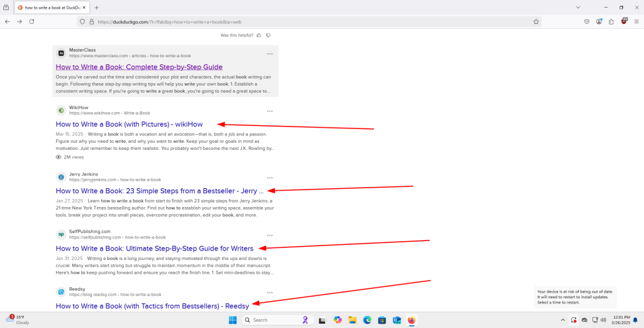Image resolution: width=644 pixels, height=328 pixels.
Task: Click the tracking protection shield in address bar
Action: tap(82, 22)
